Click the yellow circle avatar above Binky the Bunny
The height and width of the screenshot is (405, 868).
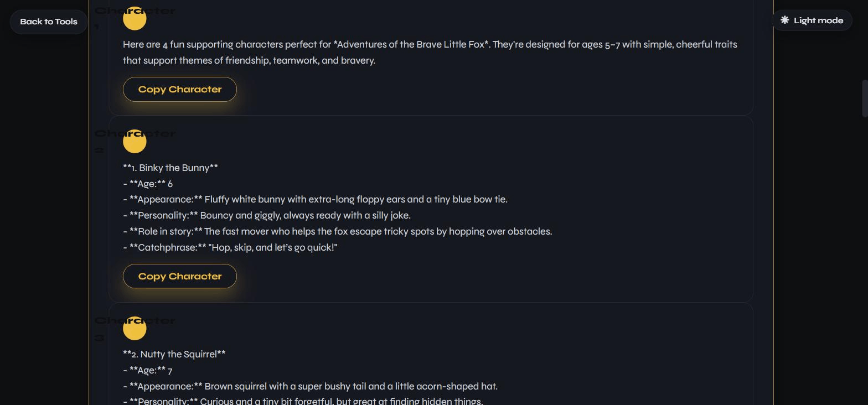coord(135,141)
